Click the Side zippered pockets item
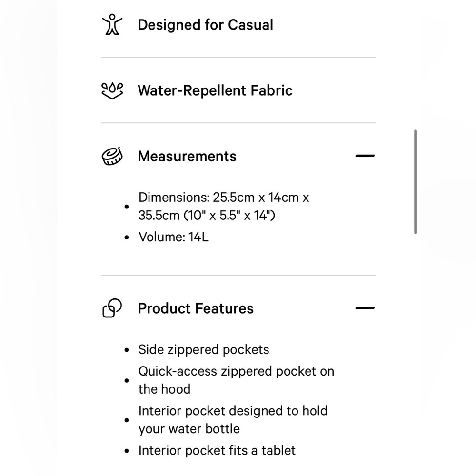476x476 pixels. coord(204,350)
